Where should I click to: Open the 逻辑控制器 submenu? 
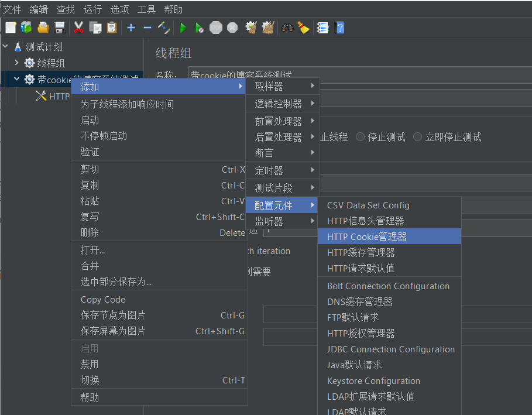pos(283,104)
